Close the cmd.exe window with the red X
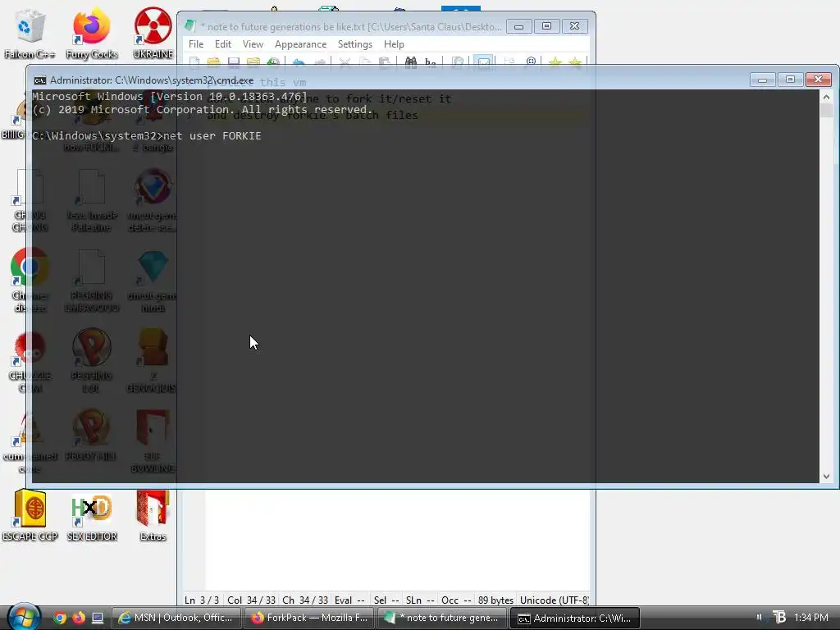Screen dimensions: 840x630 [818, 80]
